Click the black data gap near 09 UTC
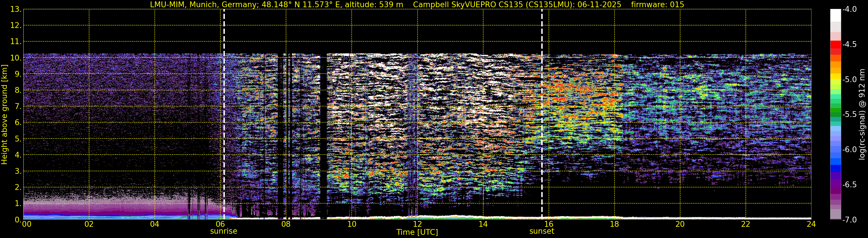Image resolution: width=868 pixels, height=238 pixels. tap(324, 137)
